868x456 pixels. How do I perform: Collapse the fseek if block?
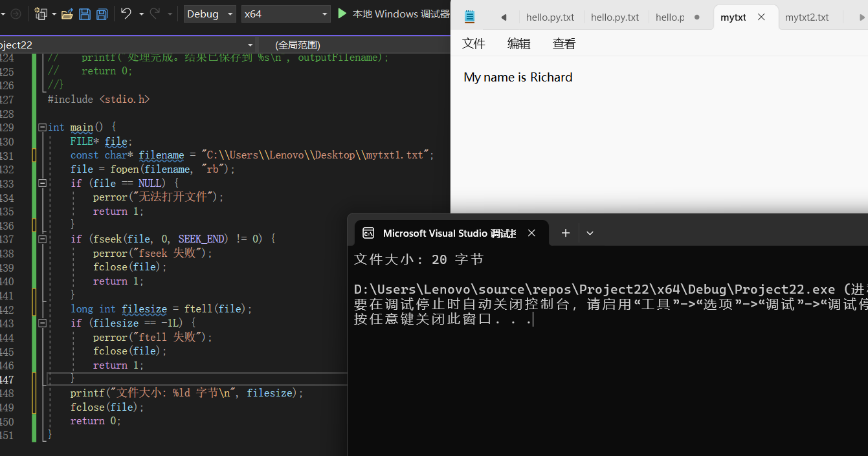[x=42, y=239]
